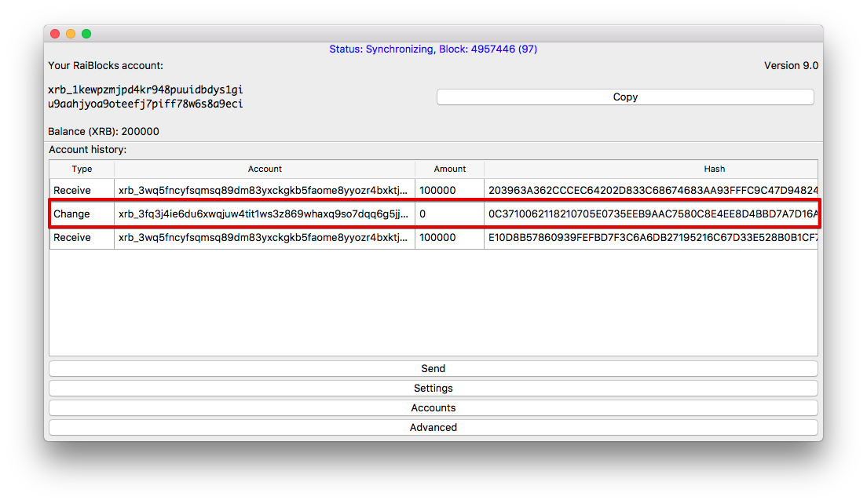Select the Change type cell
This screenshot has height=504, width=867.
(82, 214)
